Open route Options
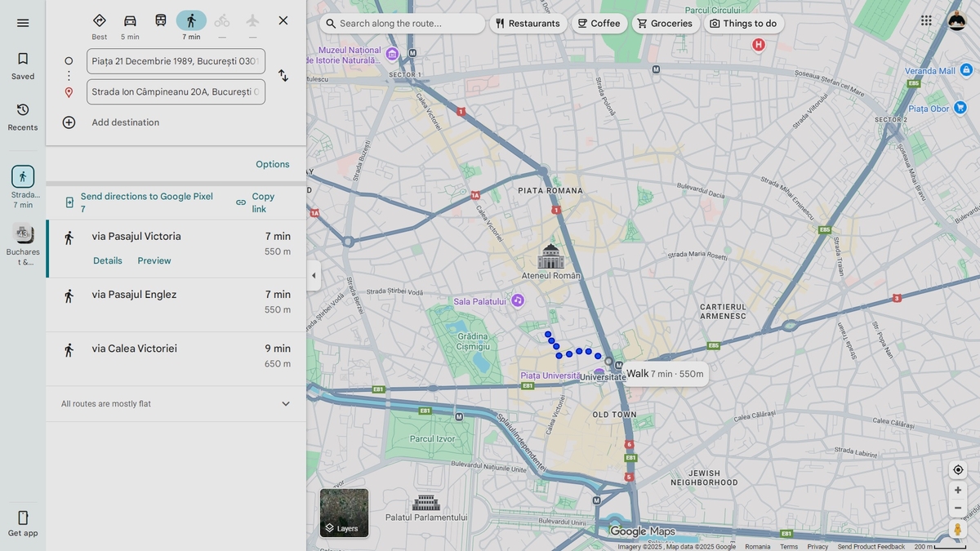This screenshot has width=980, height=551. tap(272, 164)
